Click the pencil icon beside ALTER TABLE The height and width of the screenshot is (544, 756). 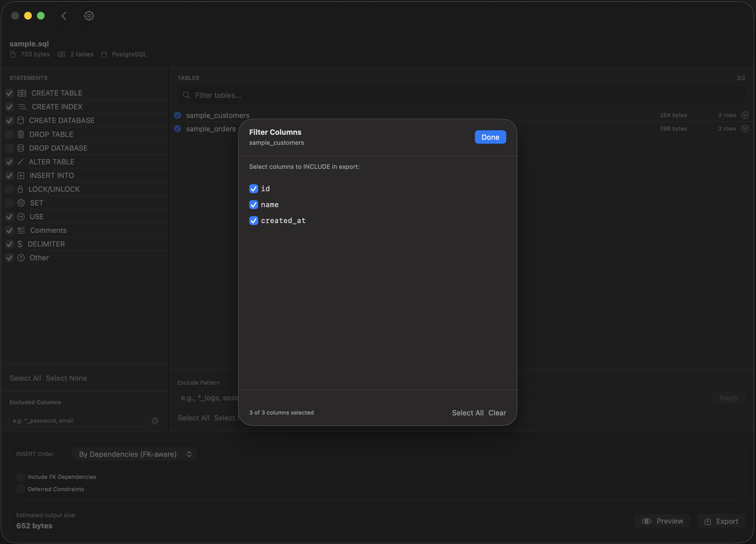21,162
